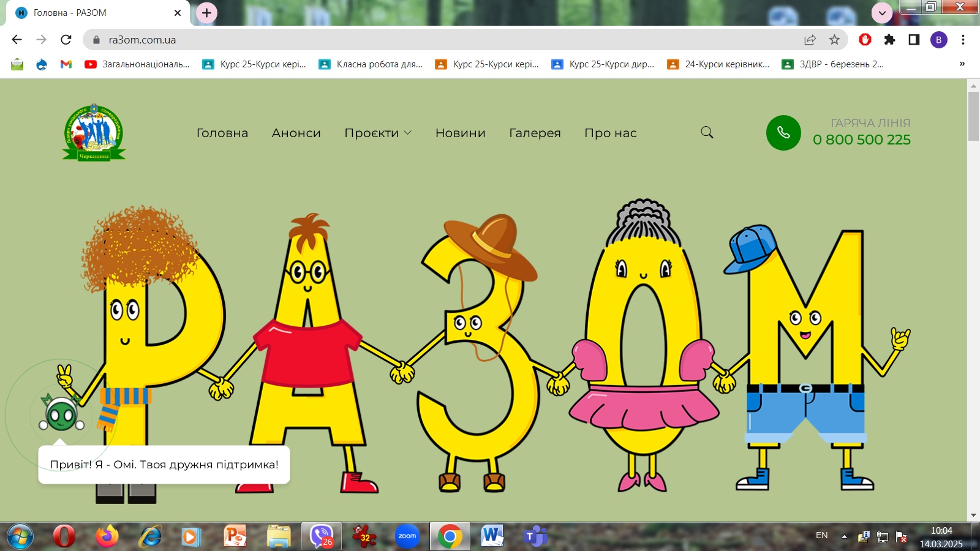Open the Gmail bookmark icon
Image resolution: width=980 pixels, height=551 pixels.
pyautogui.click(x=66, y=64)
